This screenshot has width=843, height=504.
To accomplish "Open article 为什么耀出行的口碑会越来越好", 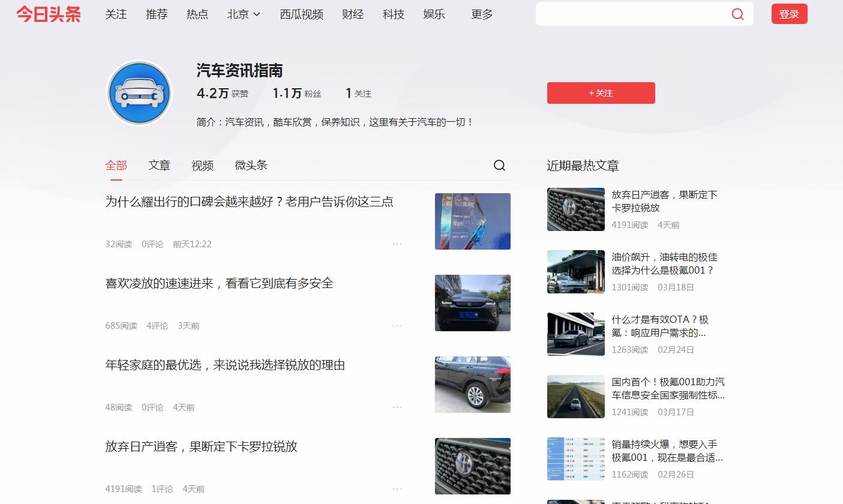I will 249,202.
